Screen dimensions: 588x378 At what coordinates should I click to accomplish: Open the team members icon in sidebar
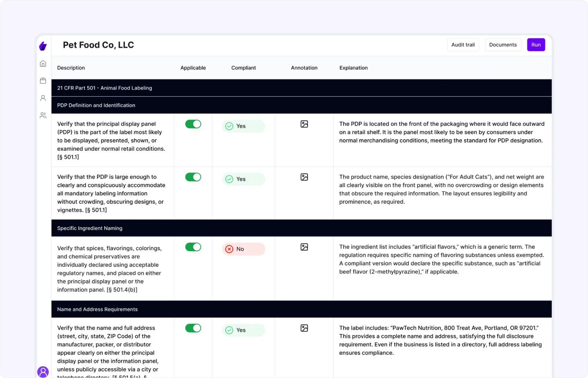pyautogui.click(x=43, y=115)
